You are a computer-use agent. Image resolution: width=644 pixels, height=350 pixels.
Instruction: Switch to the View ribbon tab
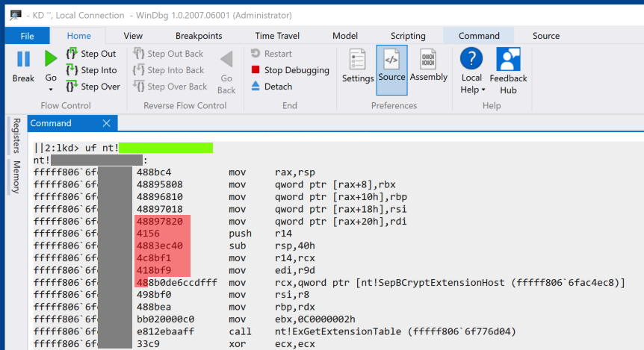click(x=133, y=36)
